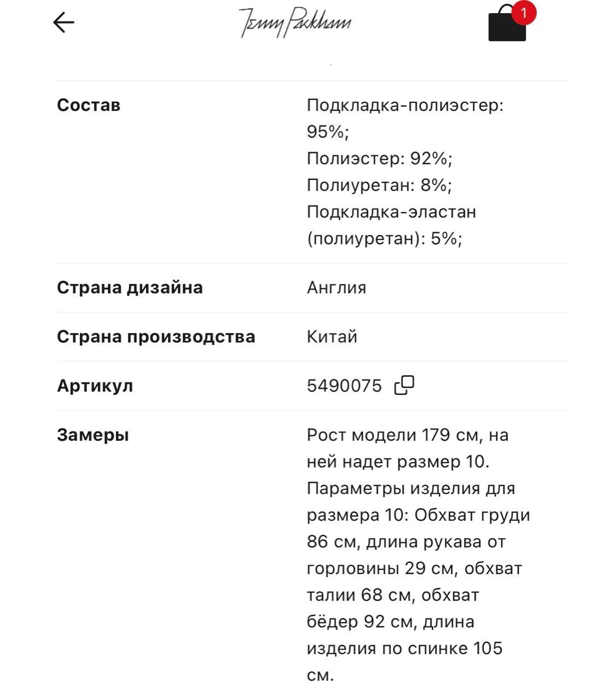Tap the Полиэстер: 92% composition line
591x700 pixels.
pos(380,158)
